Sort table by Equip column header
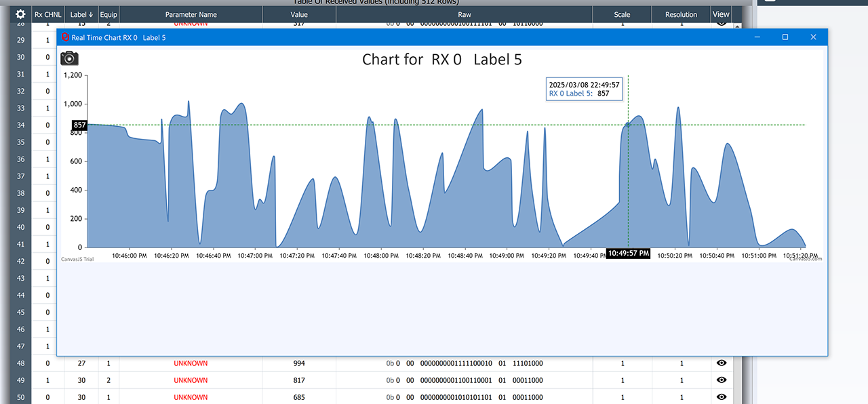The width and height of the screenshot is (868, 404). click(x=108, y=14)
